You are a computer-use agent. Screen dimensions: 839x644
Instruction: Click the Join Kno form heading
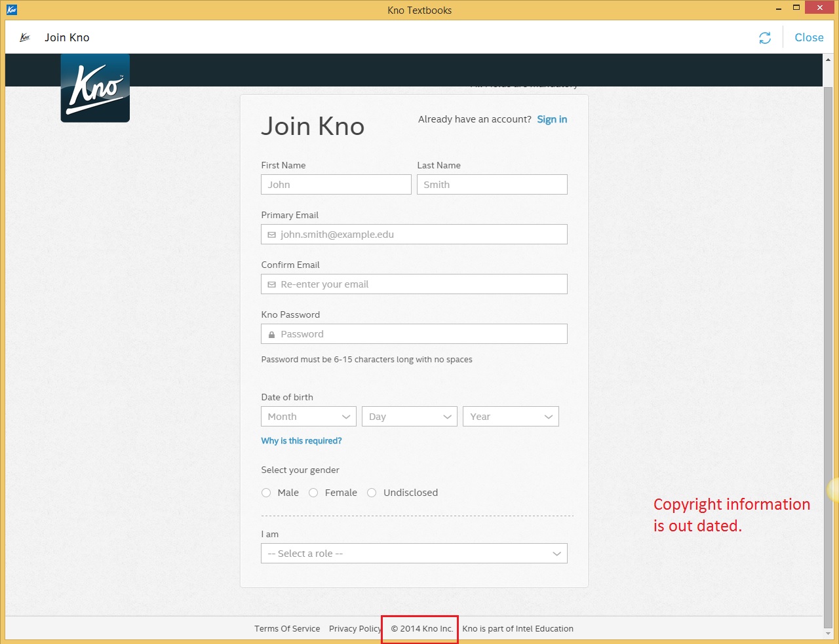tap(313, 126)
